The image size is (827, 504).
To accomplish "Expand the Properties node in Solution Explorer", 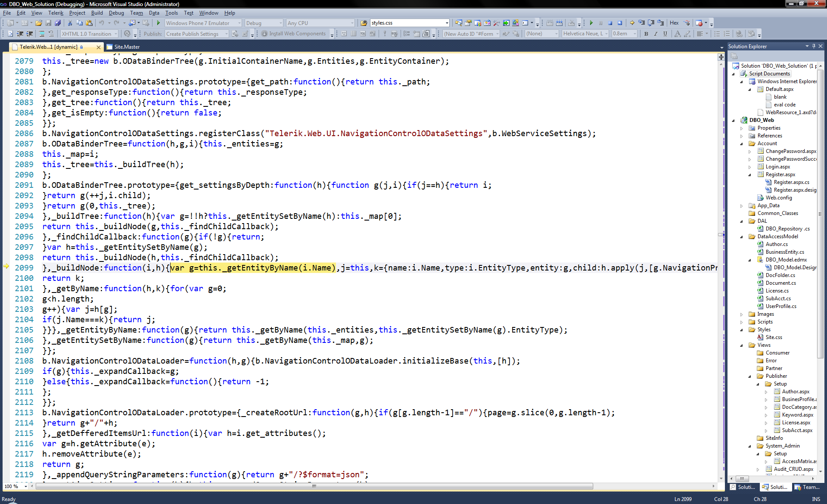I will pyautogui.click(x=741, y=128).
